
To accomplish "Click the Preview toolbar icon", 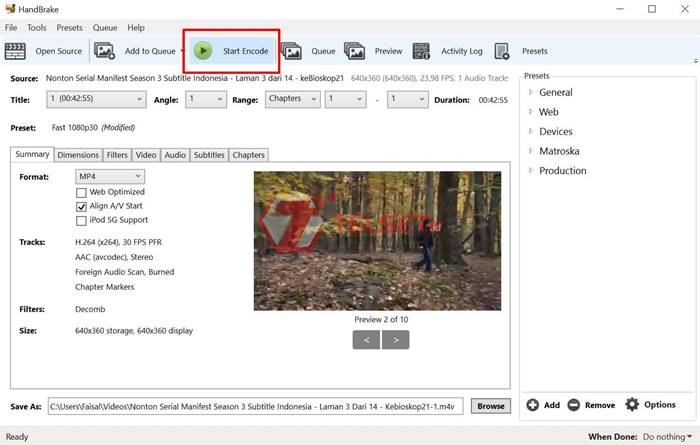I will click(x=355, y=51).
